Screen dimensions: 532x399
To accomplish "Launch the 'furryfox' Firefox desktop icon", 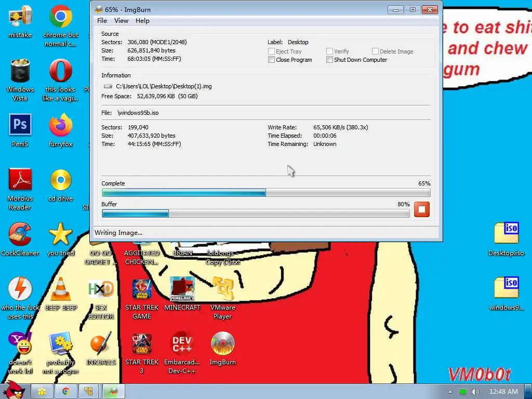I will [60, 125].
